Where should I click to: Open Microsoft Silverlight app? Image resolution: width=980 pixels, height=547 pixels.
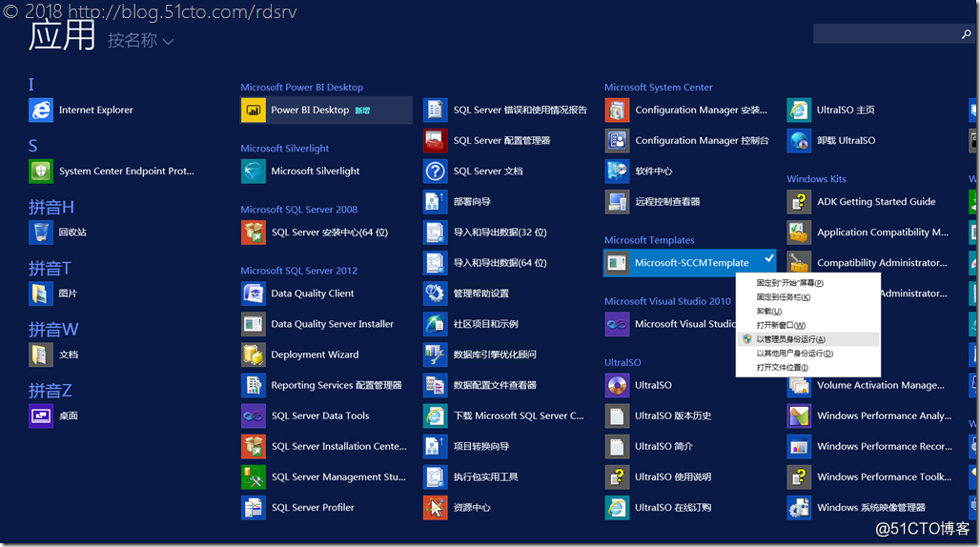300,172
